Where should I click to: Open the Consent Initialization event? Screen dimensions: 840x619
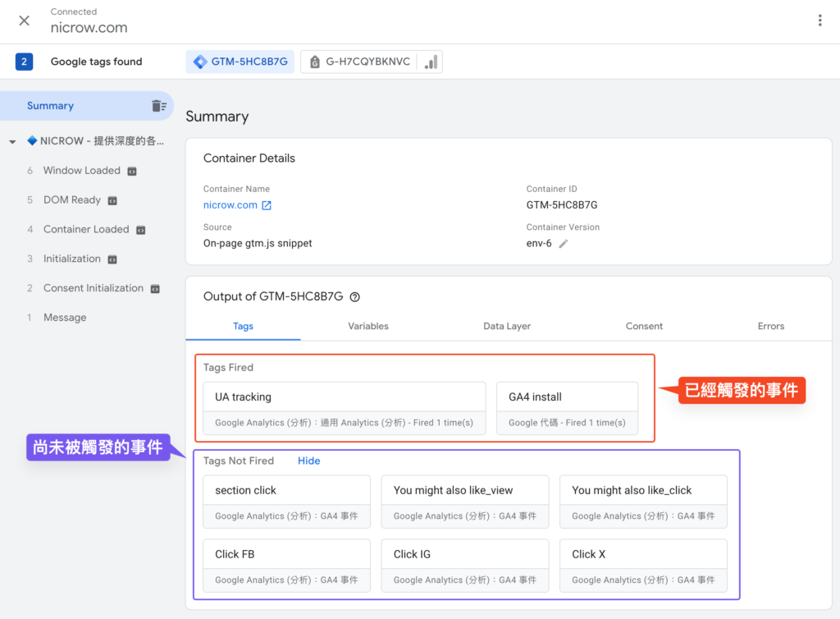pos(94,288)
